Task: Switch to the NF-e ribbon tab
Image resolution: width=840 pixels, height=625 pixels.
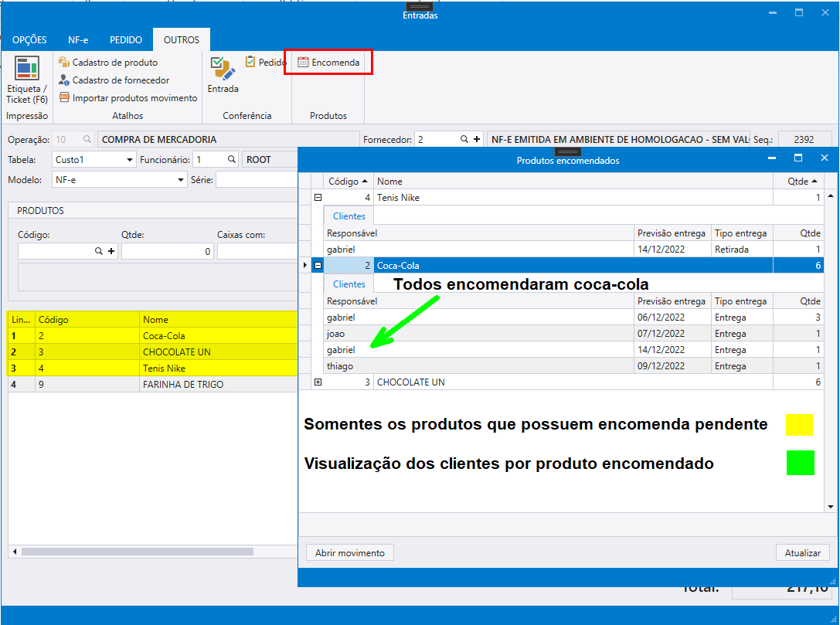Action: pyautogui.click(x=78, y=40)
